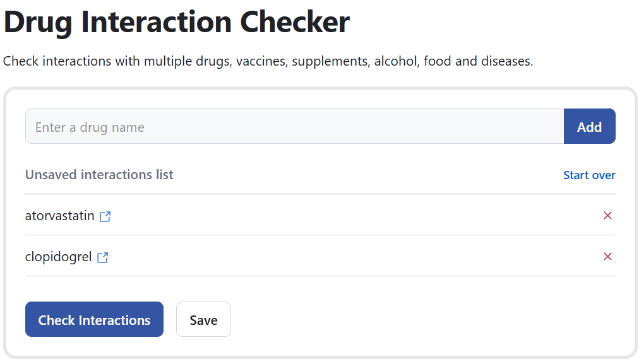Click 'Unsaved interactions list' heading

coord(99,175)
